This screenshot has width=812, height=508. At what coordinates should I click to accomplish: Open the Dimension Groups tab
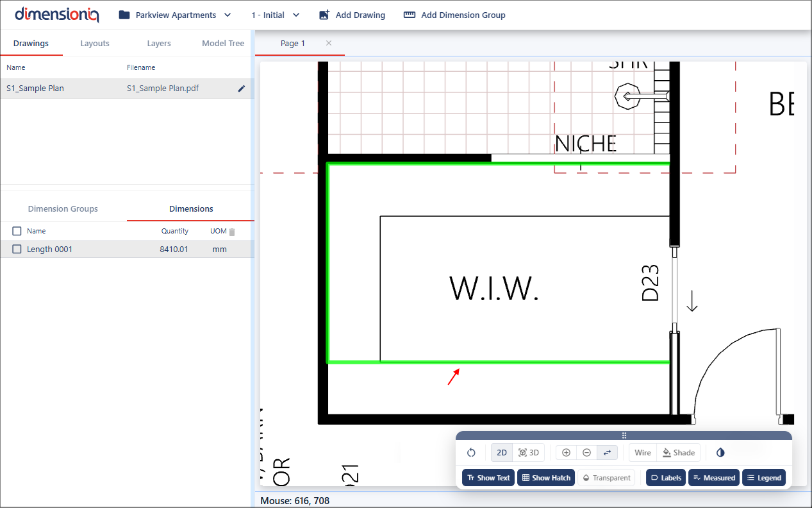click(63, 209)
